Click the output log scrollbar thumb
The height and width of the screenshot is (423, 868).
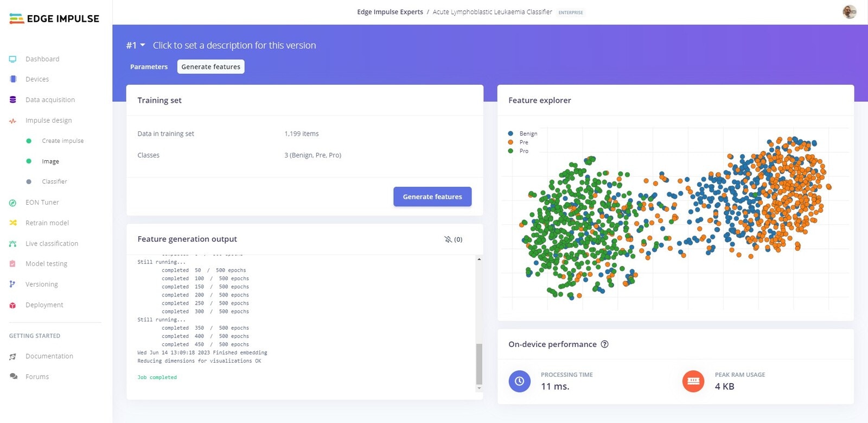point(478,364)
